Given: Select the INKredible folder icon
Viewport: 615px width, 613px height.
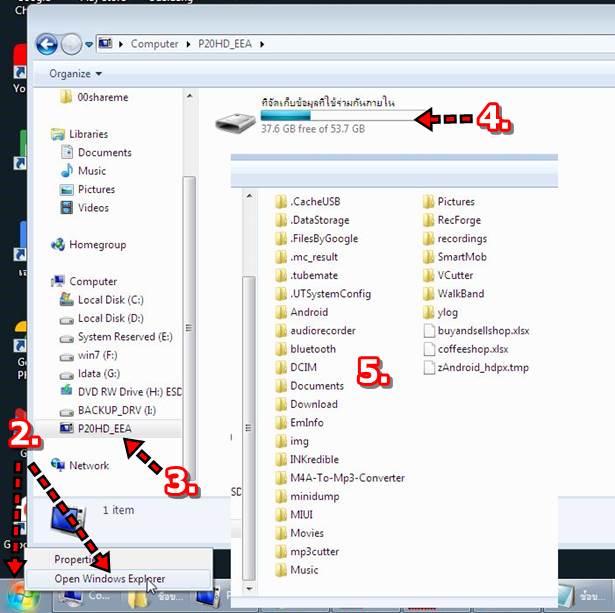Looking at the screenshot, I should (x=280, y=460).
